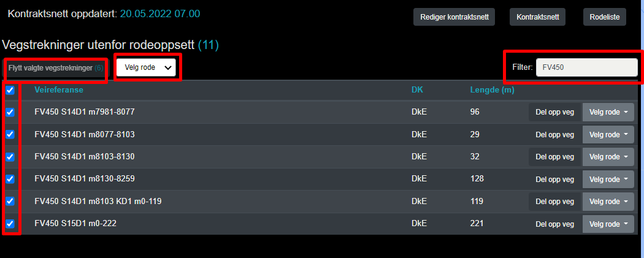Click the Filter text field
This screenshot has width=644, height=258.
pyautogui.click(x=586, y=67)
